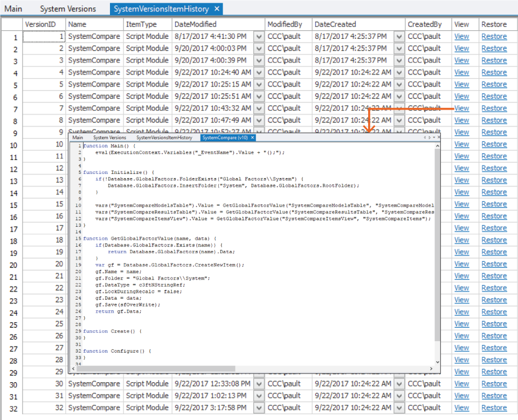Select row header 15 in the grid
This screenshot has width=518, height=420.
click(12, 205)
